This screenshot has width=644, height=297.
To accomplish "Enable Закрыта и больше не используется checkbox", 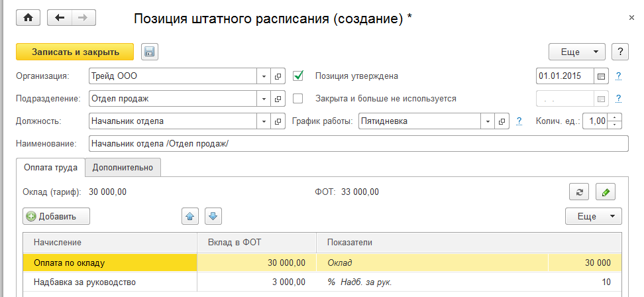I will point(298,98).
